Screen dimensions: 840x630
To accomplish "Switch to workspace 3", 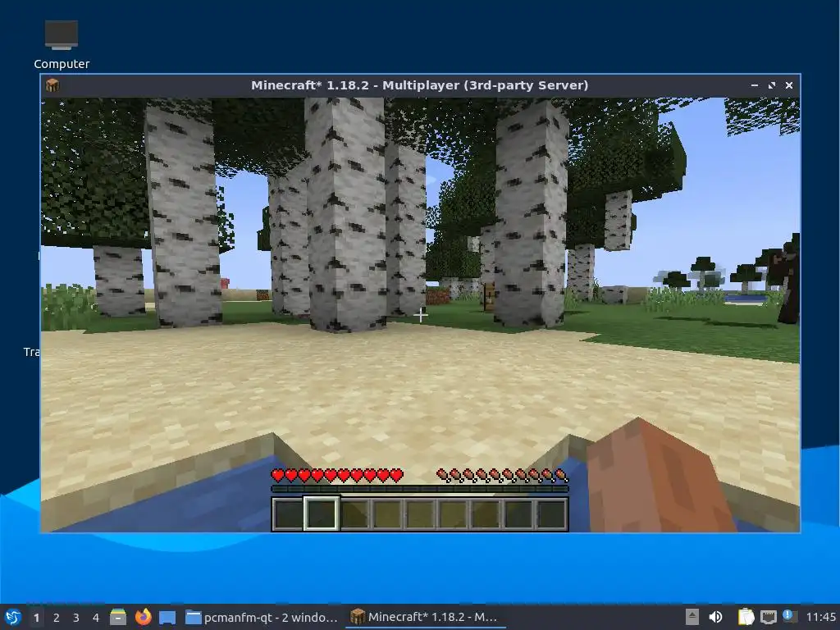I will [x=76, y=618].
